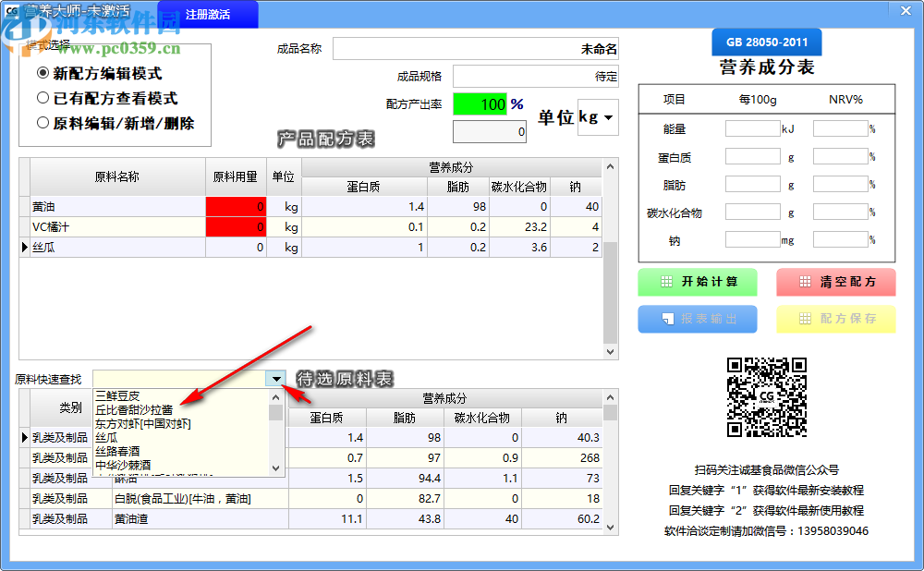Click the CG app icon in title bar
The width and height of the screenshot is (924, 571).
tap(12, 10)
